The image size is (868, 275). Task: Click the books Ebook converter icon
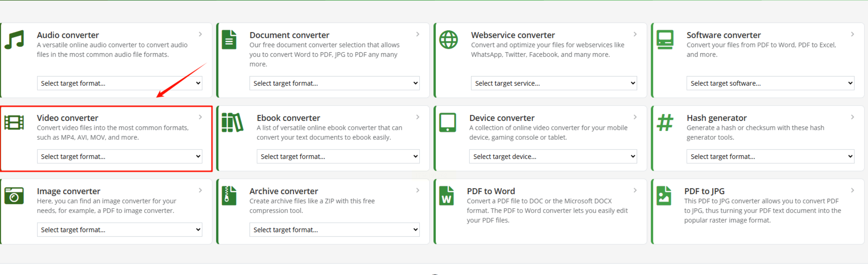coord(232,122)
